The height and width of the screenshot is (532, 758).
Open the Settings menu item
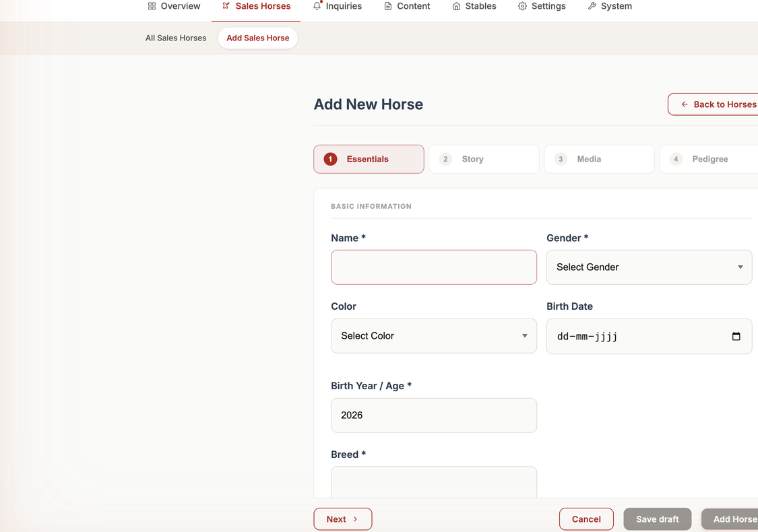tap(542, 6)
